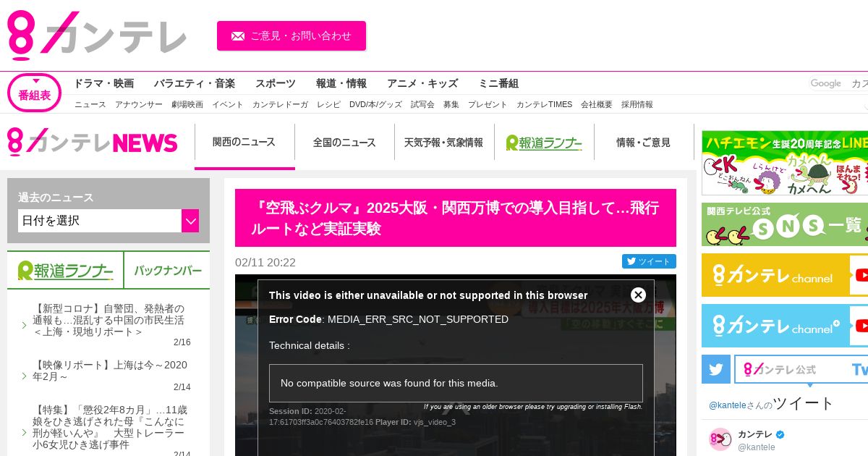Go to 試写会 sub-link
This screenshot has width=868, height=456.
pyautogui.click(x=422, y=104)
